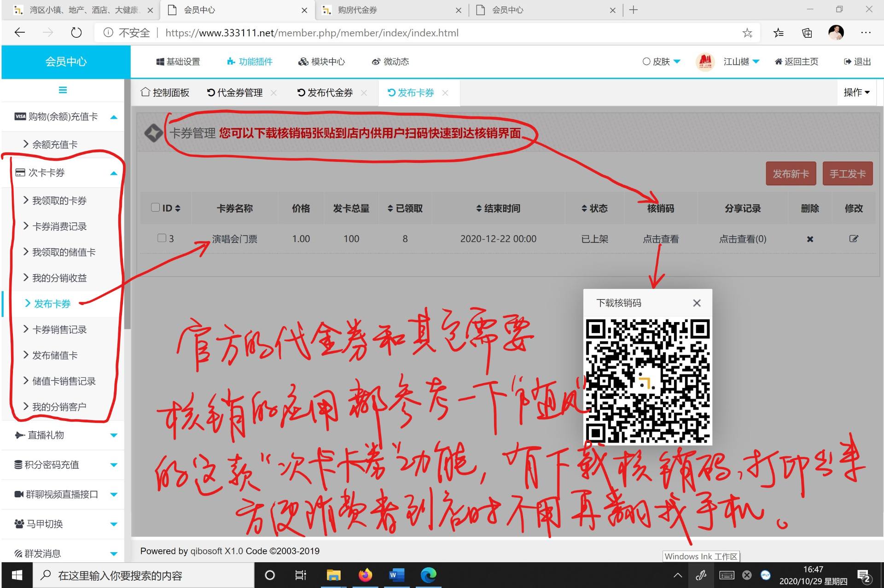Viewport: 884px width, 588px height.
Task: Click the edit pencil icon for row 3
Action: pyautogui.click(x=853, y=238)
